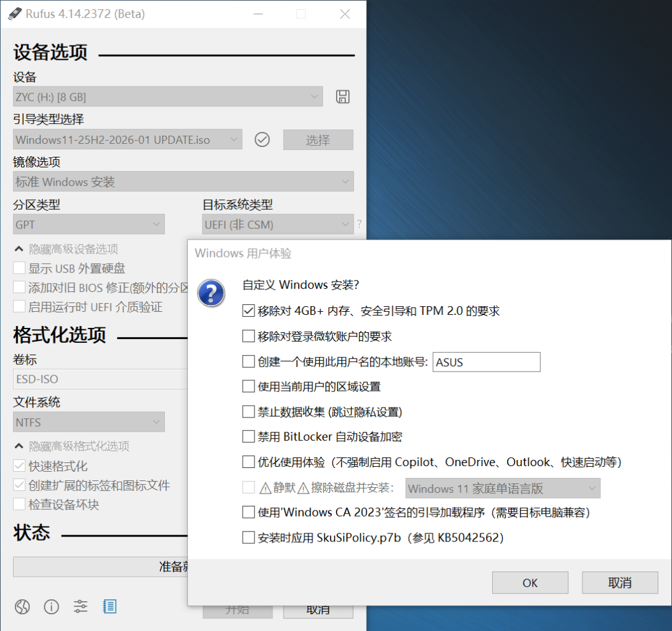Open the 目标系统类型 UEFI dropdown
The image size is (672, 631).
tap(278, 224)
